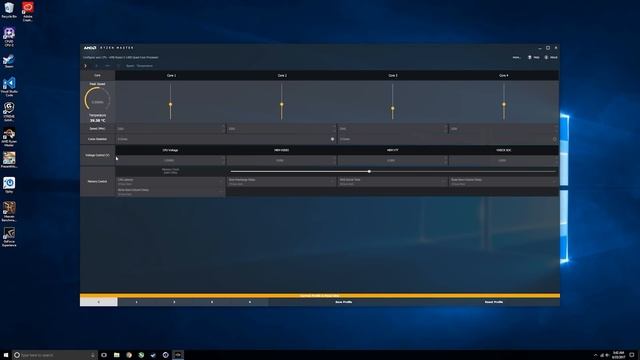Switch to profile tab 2

pos(174,302)
